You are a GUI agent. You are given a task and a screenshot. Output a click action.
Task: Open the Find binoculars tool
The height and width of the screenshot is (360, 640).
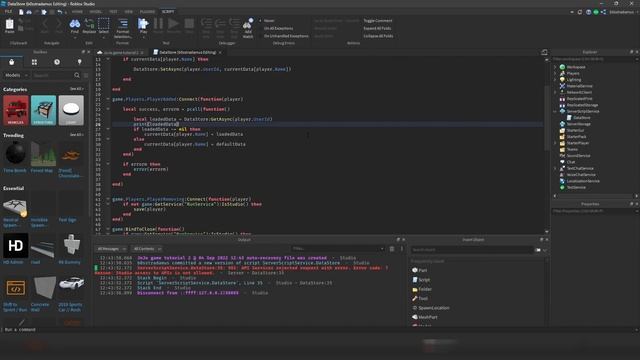click(75, 25)
